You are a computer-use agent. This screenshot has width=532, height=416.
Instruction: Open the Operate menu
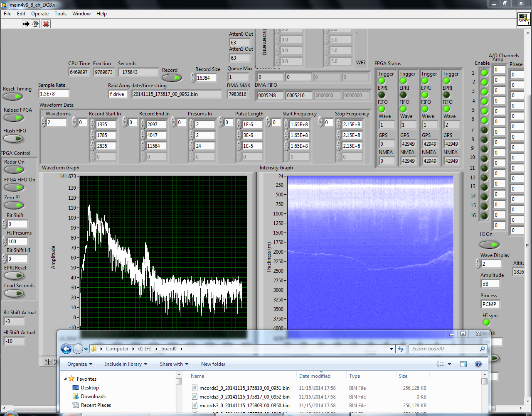(x=40, y=14)
